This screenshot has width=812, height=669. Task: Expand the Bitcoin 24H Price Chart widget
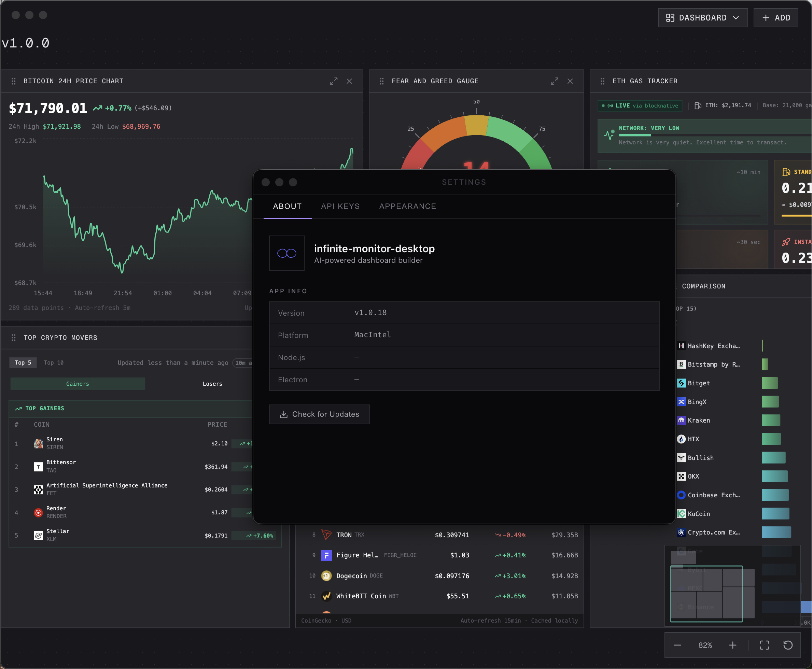(x=334, y=81)
